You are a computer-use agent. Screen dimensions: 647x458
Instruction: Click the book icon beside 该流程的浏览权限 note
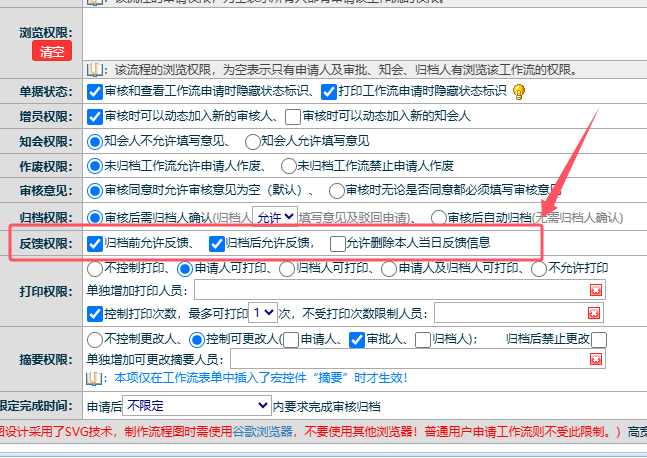(94, 69)
